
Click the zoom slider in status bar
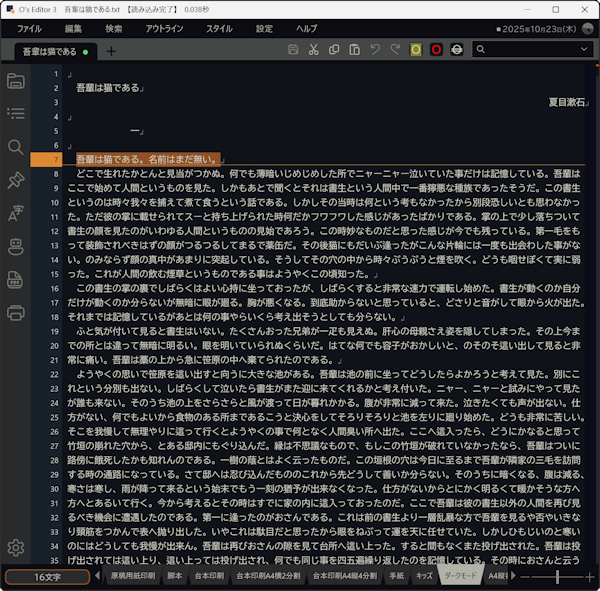click(x=558, y=577)
